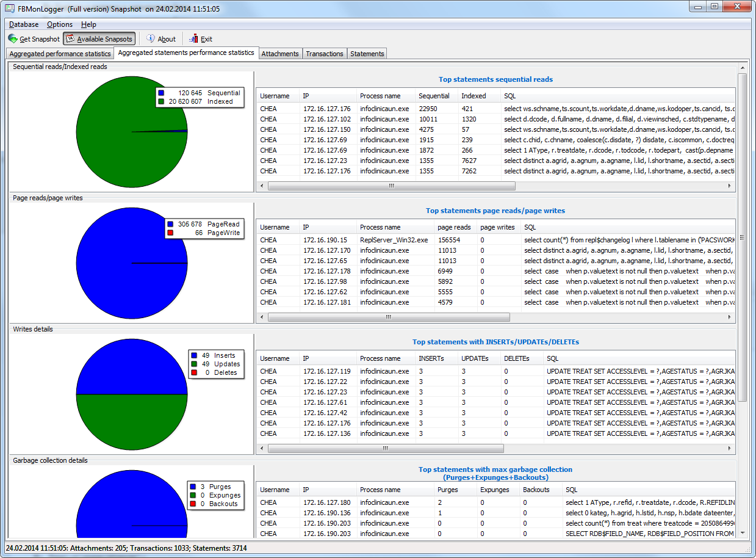Click the main scrollbar down arrow
This screenshot has height=558, width=756.
coord(743,532)
